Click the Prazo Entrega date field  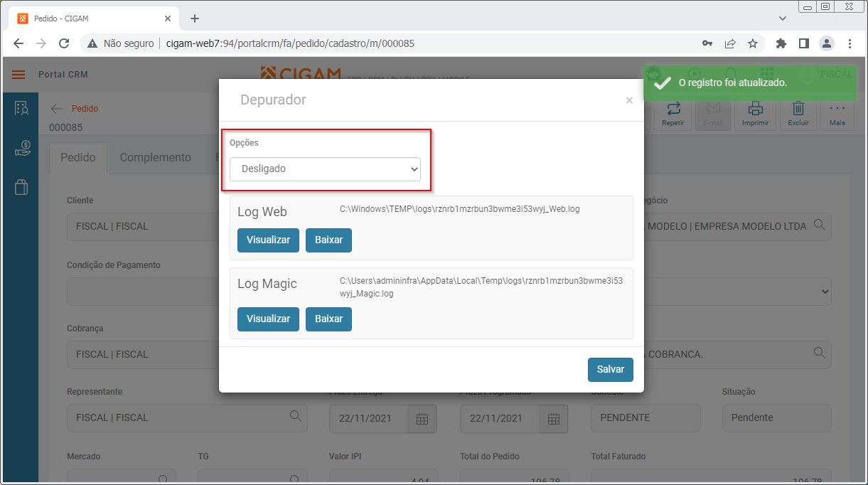[x=369, y=418]
